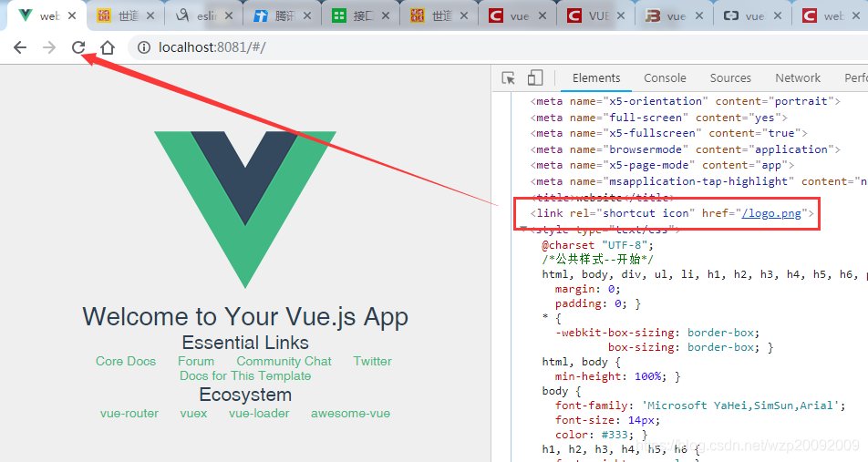The image size is (868, 462).
Task: Focus the address bar showing localhost:8081/#/
Action: 498,47
